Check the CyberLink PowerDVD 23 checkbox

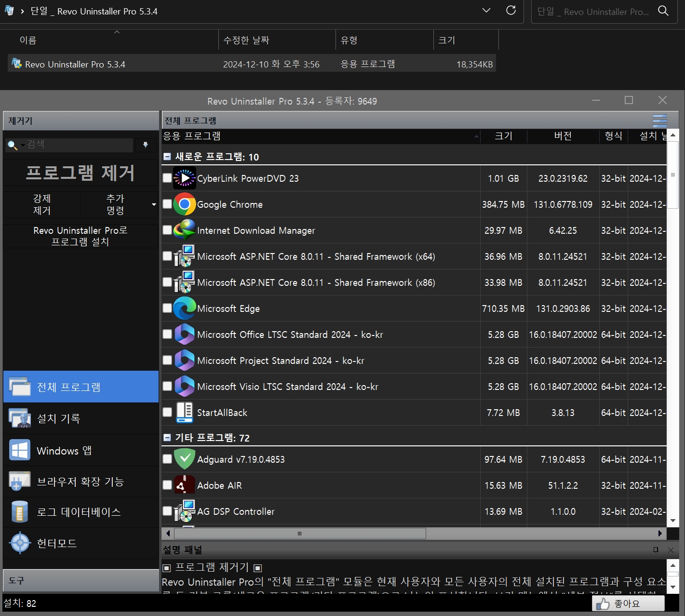[x=167, y=178]
